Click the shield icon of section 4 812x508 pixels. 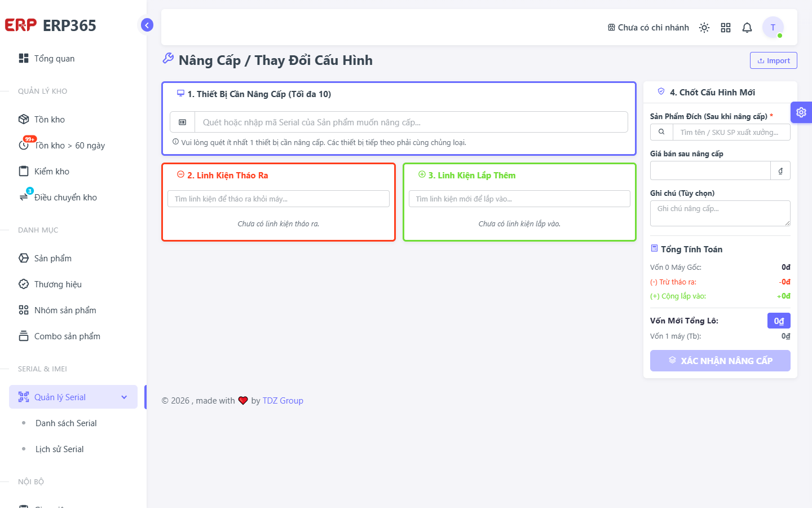coord(661,91)
